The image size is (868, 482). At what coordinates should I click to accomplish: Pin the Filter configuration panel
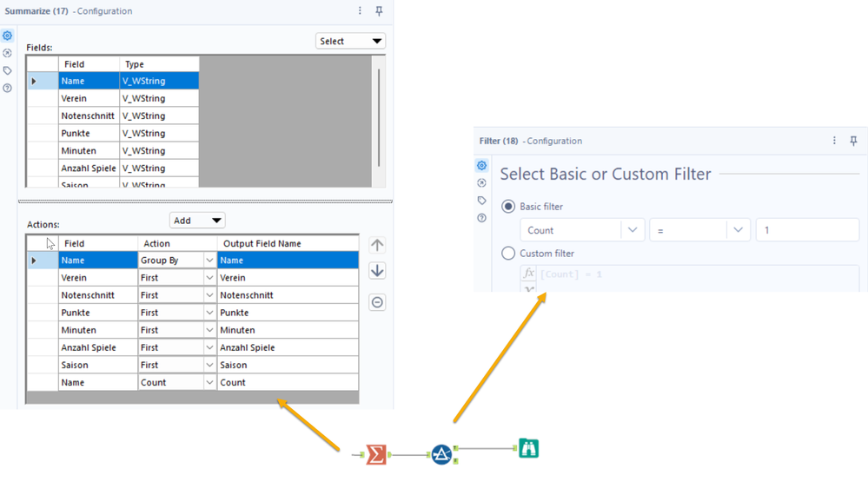tap(853, 141)
